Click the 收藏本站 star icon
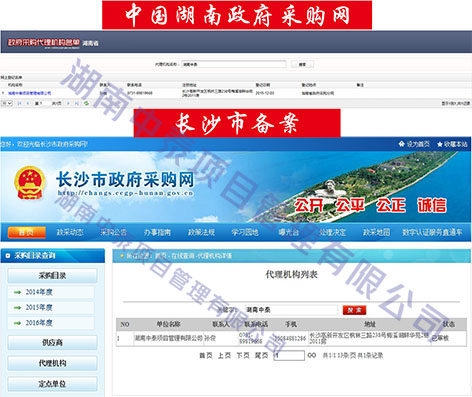The height and width of the screenshot is (397, 472). [x=440, y=144]
